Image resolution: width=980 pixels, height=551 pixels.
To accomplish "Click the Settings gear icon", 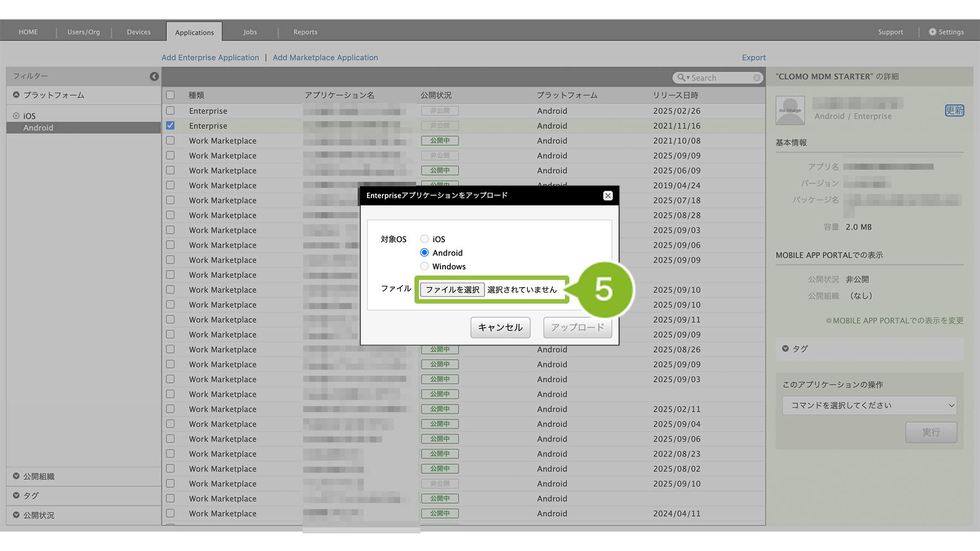I will tap(933, 32).
